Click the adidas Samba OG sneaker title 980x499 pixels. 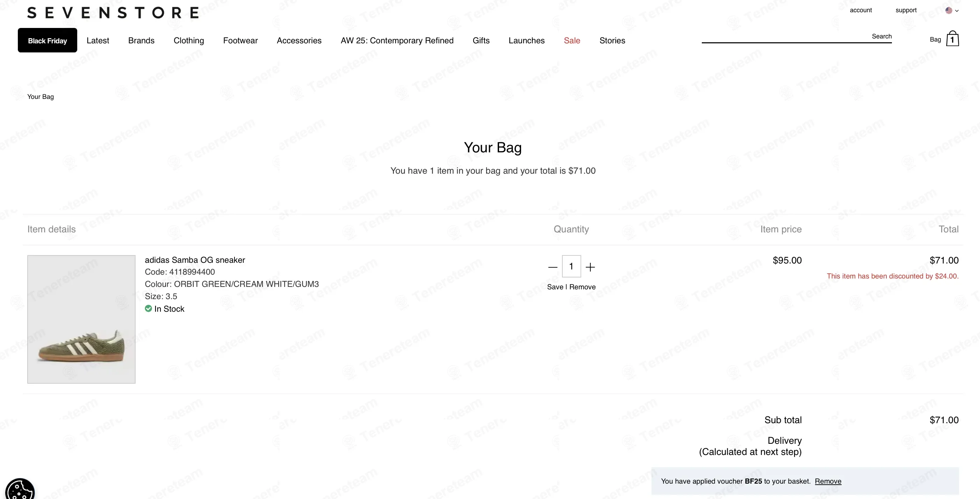pyautogui.click(x=194, y=260)
